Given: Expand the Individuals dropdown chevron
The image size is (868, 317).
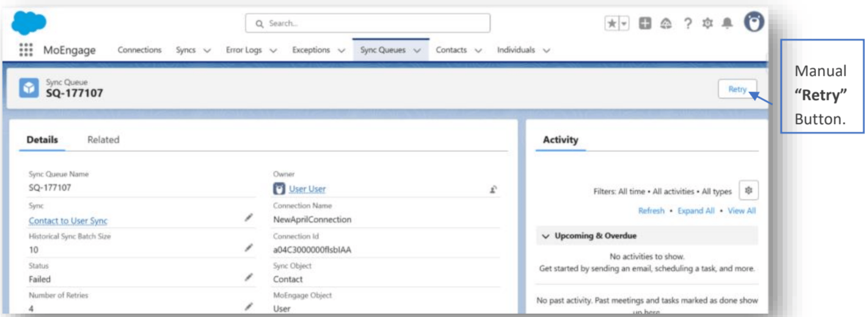Looking at the screenshot, I should (x=546, y=51).
